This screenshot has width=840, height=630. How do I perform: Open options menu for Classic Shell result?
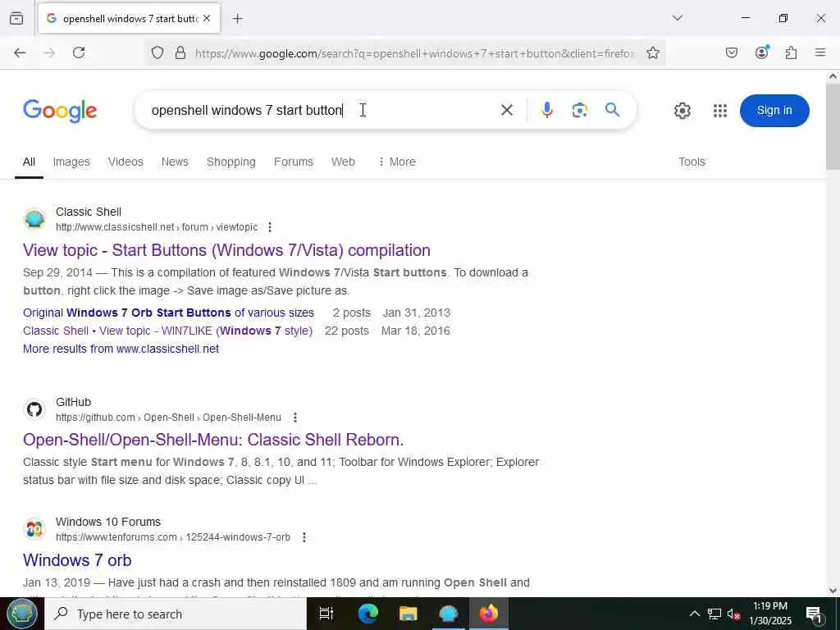click(x=270, y=227)
